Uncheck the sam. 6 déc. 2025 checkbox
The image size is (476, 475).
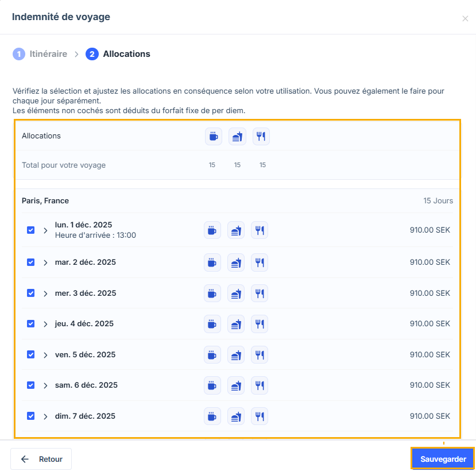[x=31, y=385]
